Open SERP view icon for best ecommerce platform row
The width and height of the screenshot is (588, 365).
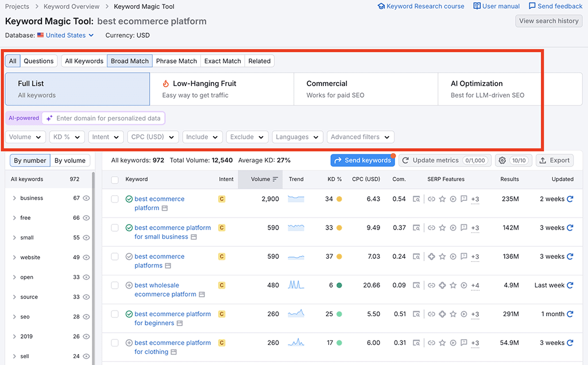tap(416, 199)
